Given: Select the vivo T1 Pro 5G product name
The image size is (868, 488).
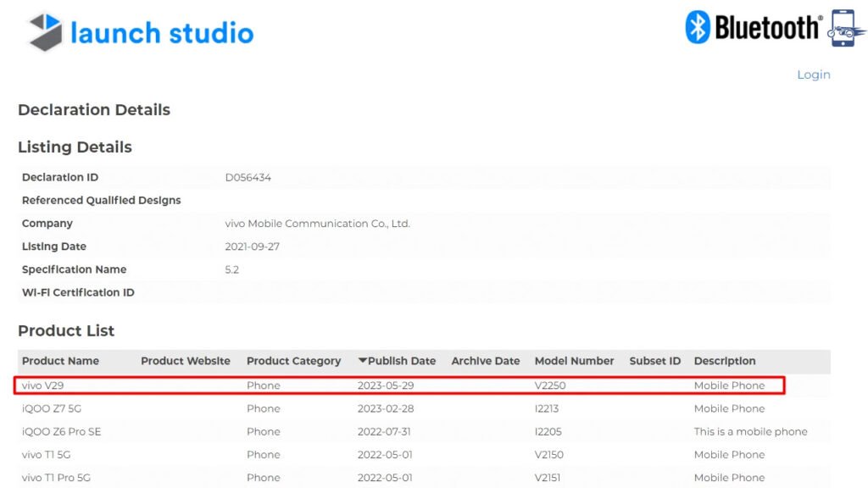Looking at the screenshot, I should (56, 478).
